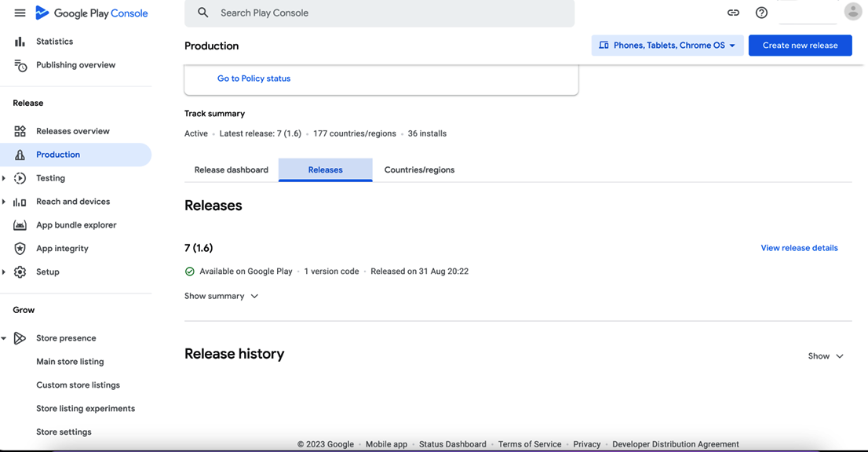Open Phones, Tablets, Chrome OS dropdown
868x452 pixels.
point(667,46)
